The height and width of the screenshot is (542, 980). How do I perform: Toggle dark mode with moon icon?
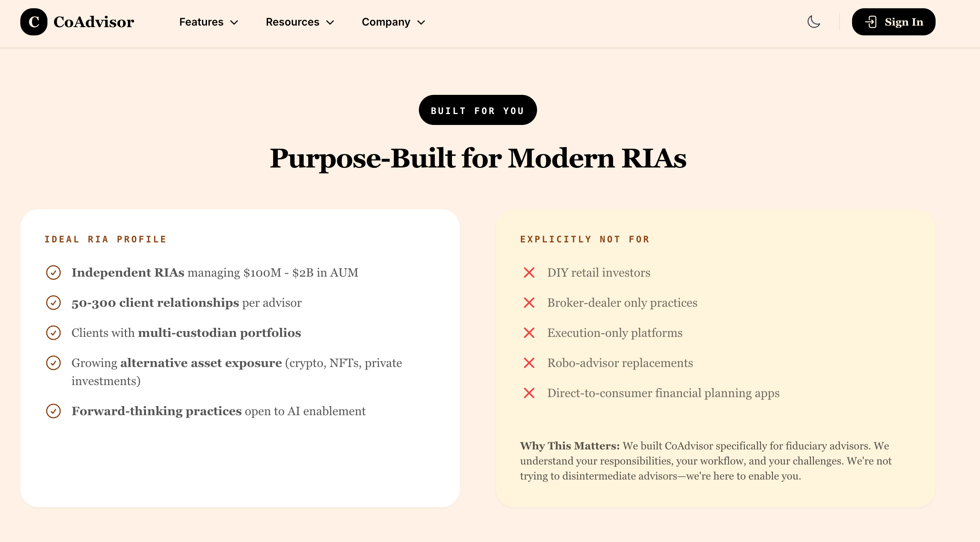coord(814,22)
